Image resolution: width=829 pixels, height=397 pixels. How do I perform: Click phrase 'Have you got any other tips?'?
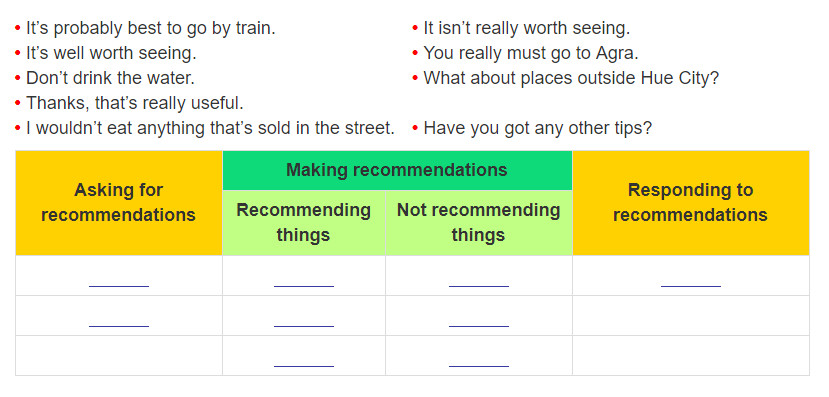(x=538, y=128)
